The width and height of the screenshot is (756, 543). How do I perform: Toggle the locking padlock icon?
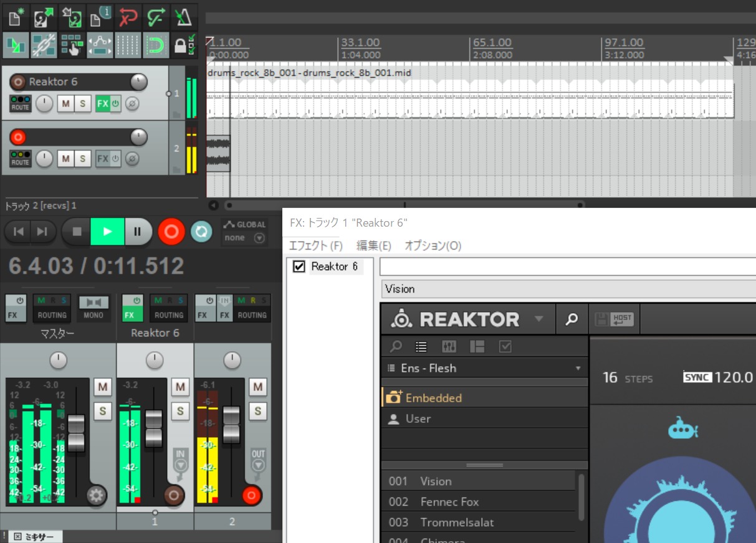tap(184, 45)
